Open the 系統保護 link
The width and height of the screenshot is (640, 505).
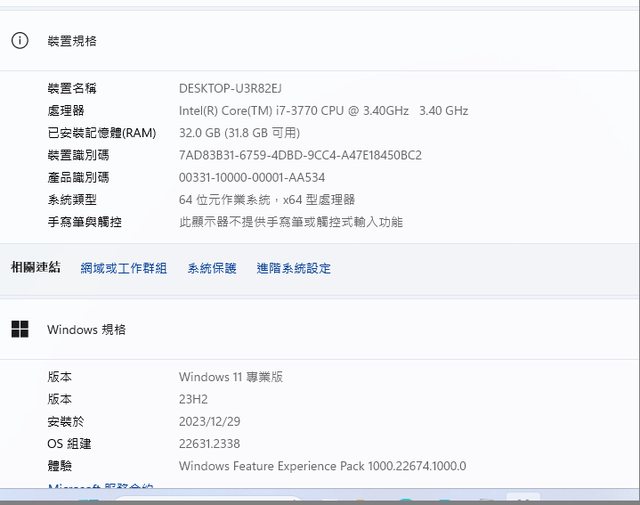212,268
